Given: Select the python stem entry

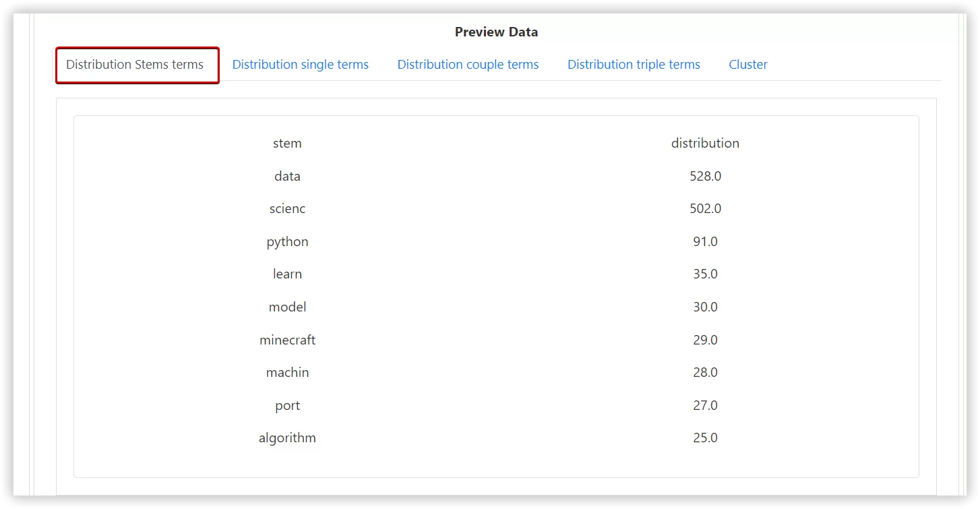Looking at the screenshot, I should click(287, 241).
